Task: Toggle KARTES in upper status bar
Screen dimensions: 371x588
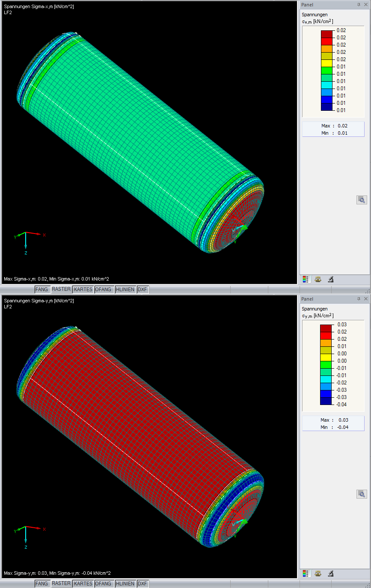Action: [83, 290]
